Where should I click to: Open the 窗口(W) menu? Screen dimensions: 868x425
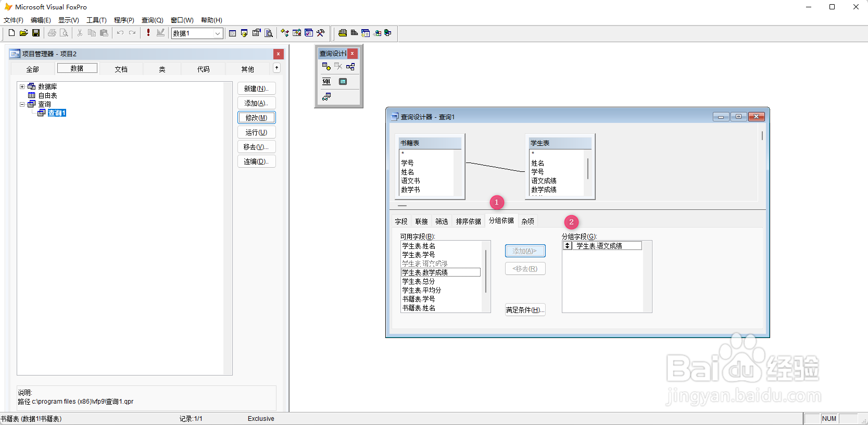pos(182,20)
